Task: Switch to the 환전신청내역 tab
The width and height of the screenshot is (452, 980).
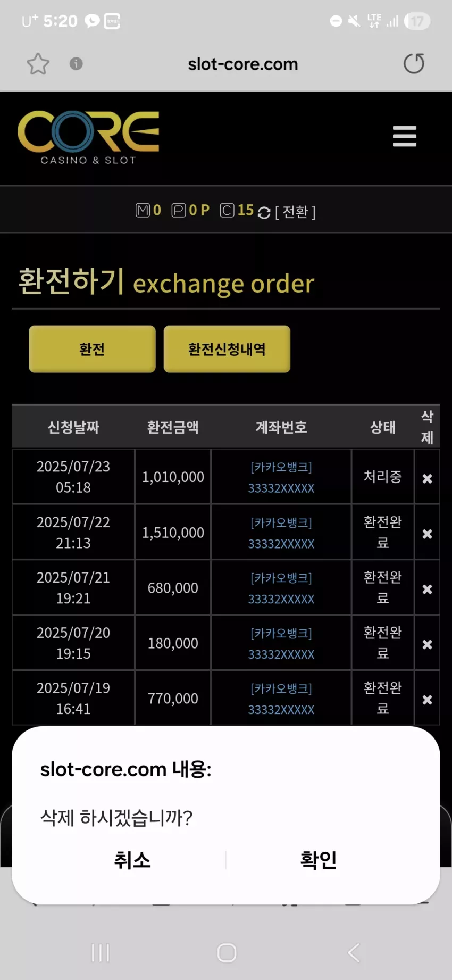Action: (x=227, y=349)
